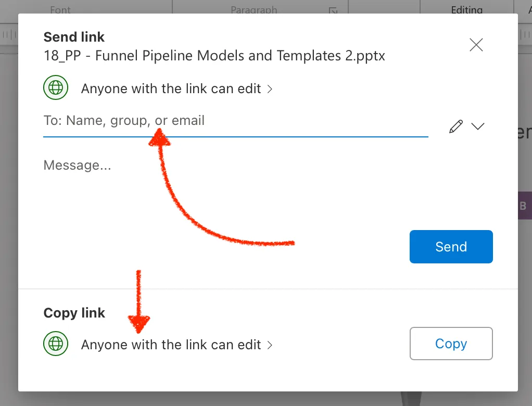Click the Copy button
This screenshot has width=532, height=406.
451,344
